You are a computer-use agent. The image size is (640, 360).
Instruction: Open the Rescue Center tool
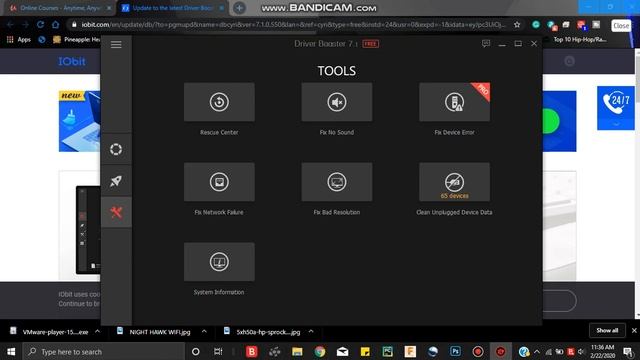tap(219, 102)
